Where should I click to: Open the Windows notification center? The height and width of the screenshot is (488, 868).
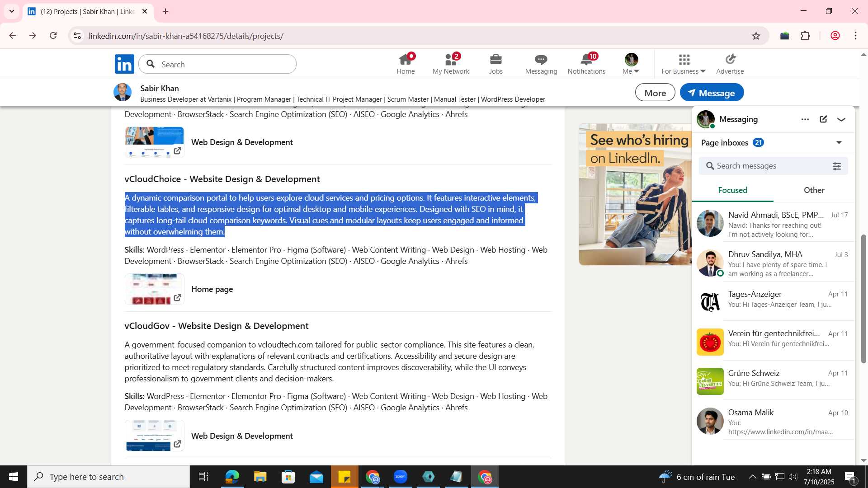pyautogui.click(x=850, y=477)
